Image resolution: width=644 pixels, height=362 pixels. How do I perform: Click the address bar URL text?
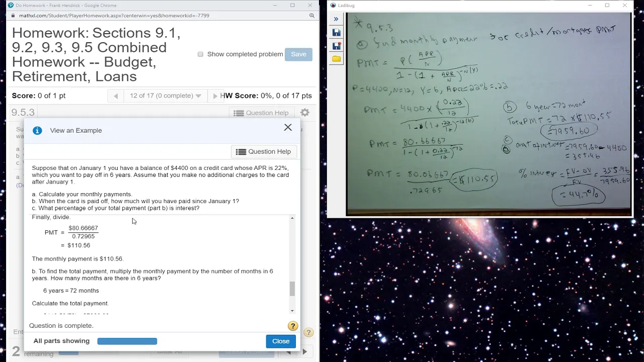(x=114, y=16)
